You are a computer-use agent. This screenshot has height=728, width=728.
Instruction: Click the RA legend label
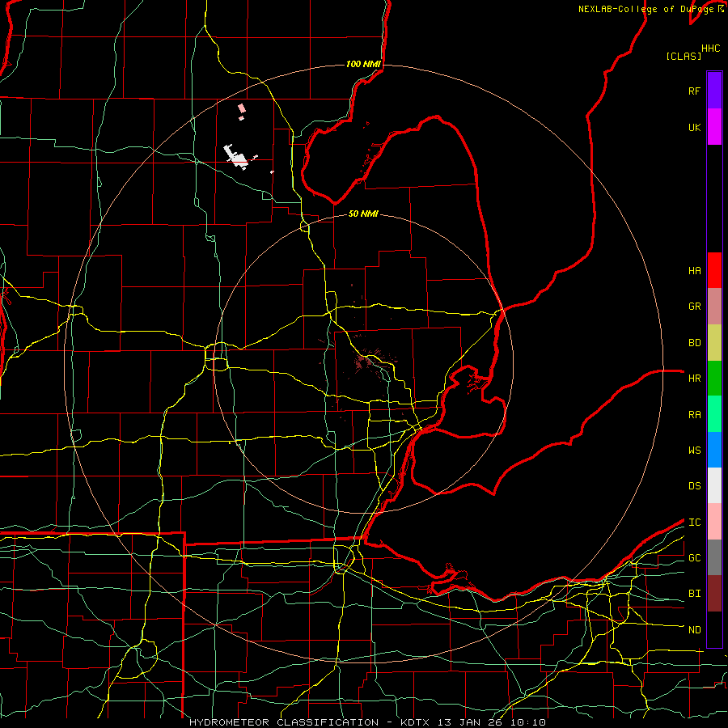point(694,415)
